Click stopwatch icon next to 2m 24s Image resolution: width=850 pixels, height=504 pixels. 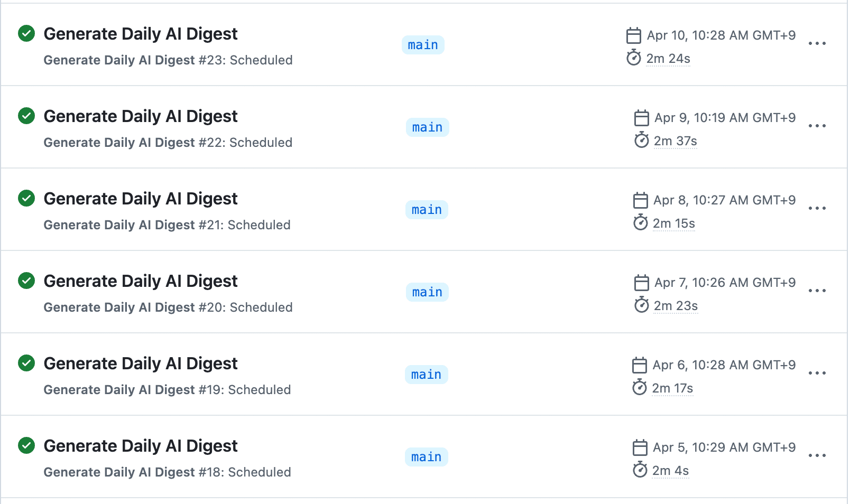[634, 58]
